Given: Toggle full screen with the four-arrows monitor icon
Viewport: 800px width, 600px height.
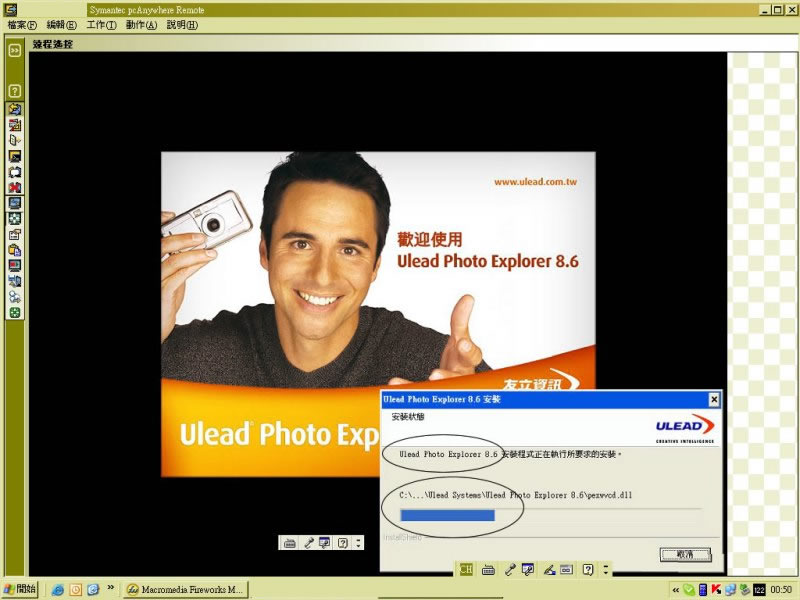Looking at the screenshot, I should (14, 219).
